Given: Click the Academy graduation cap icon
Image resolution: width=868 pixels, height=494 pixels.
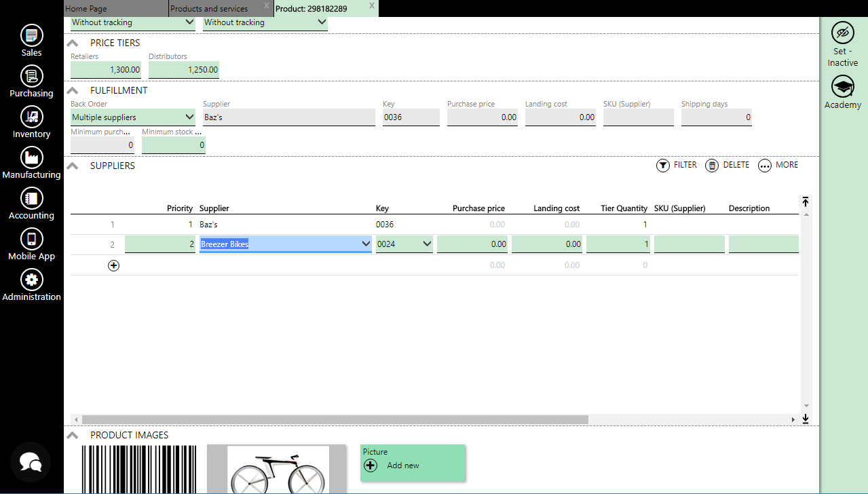Looking at the screenshot, I should click(842, 87).
